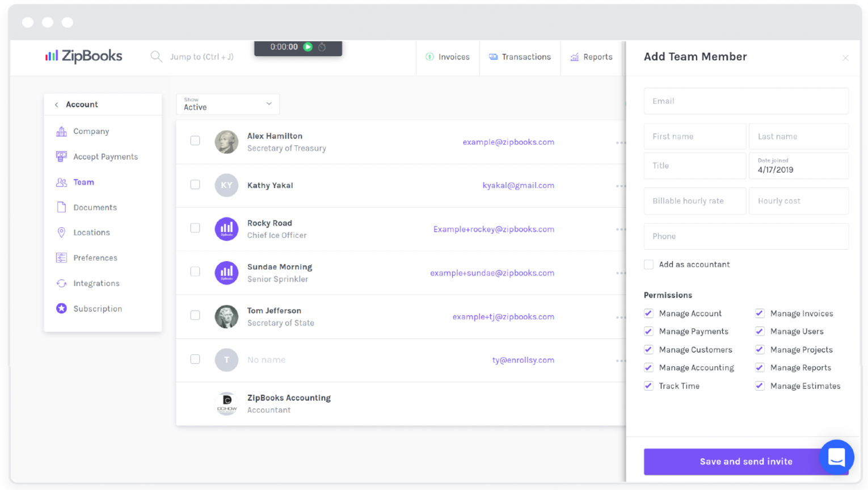Click Kathy Yakal's KY avatar
The image size is (868, 490).
(x=226, y=185)
